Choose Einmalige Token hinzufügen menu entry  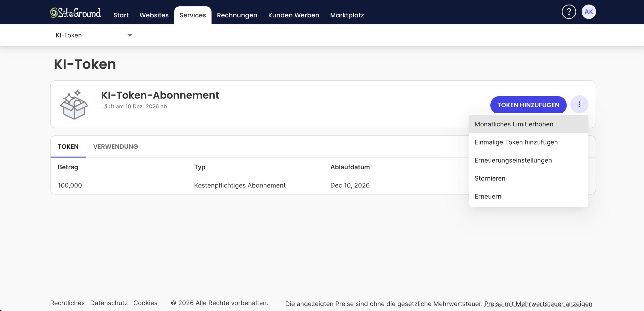click(x=529, y=142)
